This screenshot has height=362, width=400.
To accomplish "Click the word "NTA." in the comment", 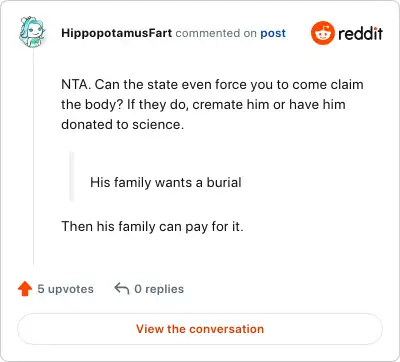I will pos(76,85).
